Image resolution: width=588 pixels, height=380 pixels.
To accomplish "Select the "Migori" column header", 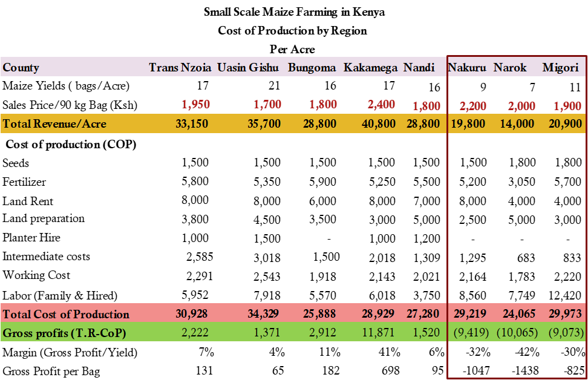I will pos(561,68).
